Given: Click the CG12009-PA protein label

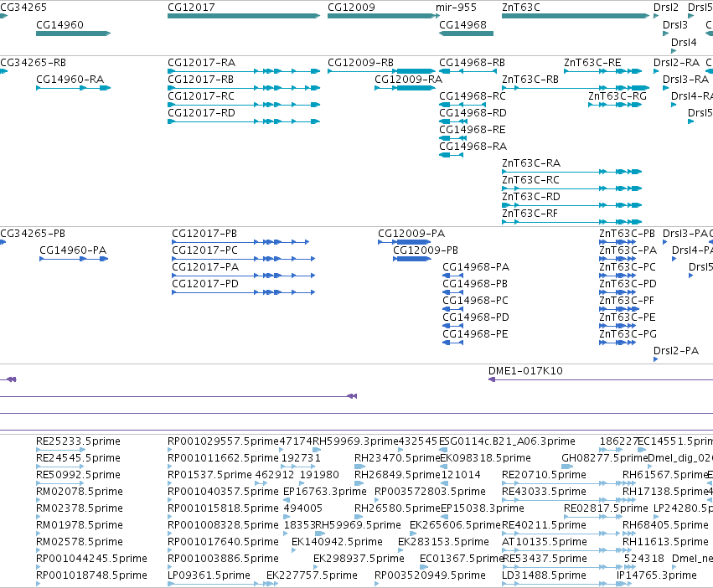Looking at the screenshot, I should pyautogui.click(x=411, y=234).
